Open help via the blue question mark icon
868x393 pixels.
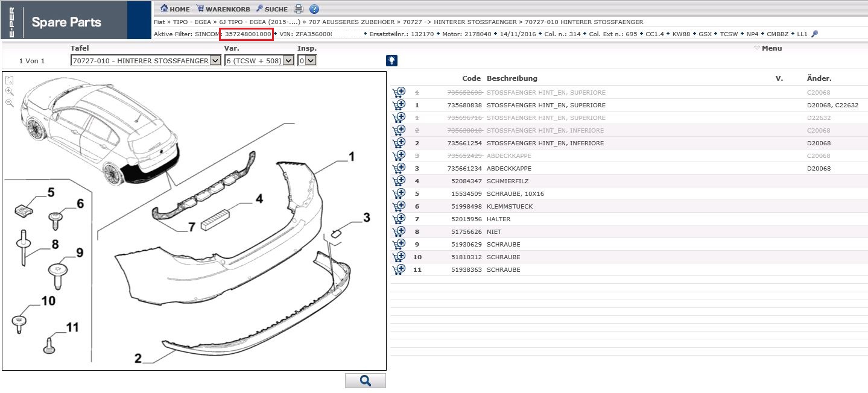point(314,9)
